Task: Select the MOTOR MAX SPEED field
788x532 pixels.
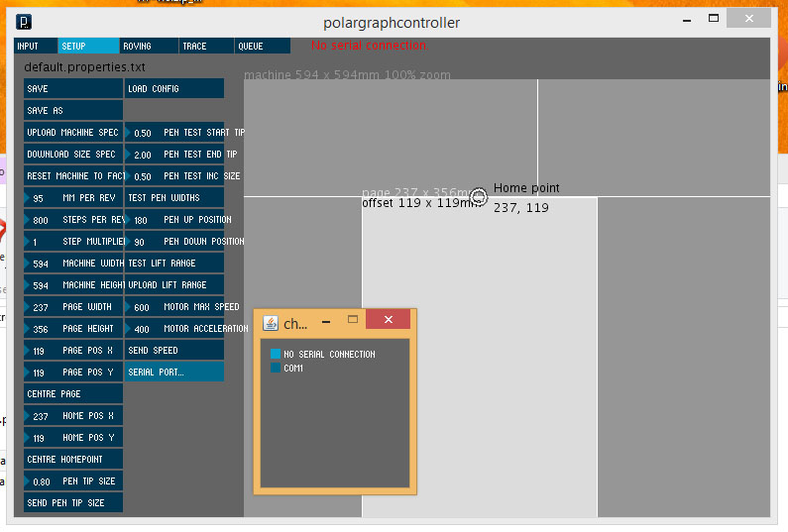Action: pyautogui.click(x=174, y=306)
